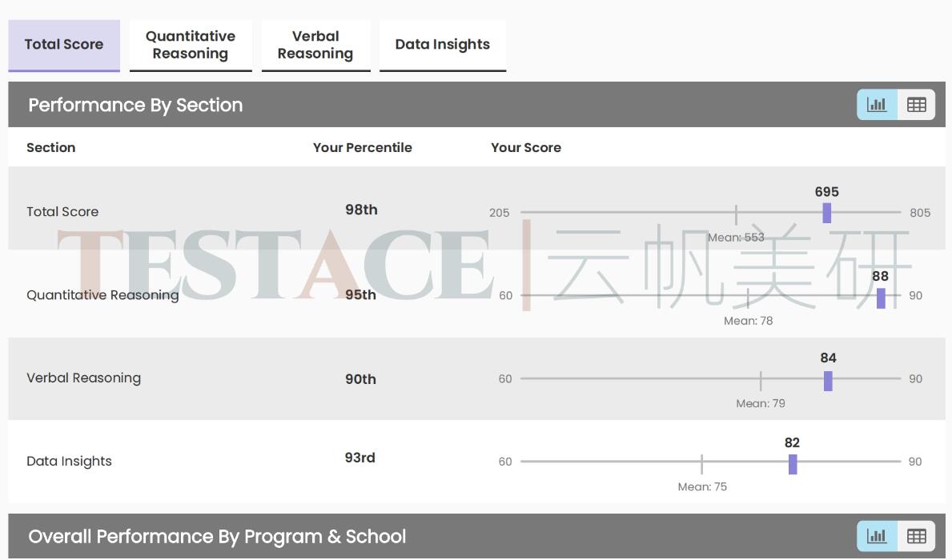Click the Data Insights row label
This screenshot has height=560, width=952.
pyautogui.click(x=69, y=462)
